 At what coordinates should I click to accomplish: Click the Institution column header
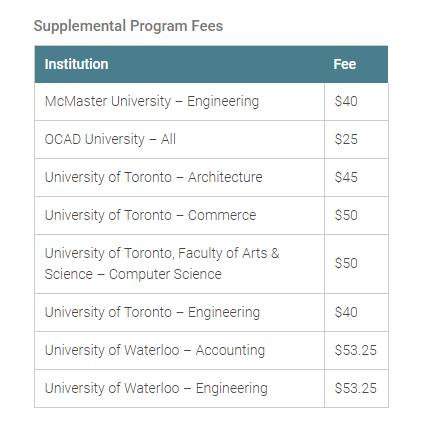[x=76, y=64]
